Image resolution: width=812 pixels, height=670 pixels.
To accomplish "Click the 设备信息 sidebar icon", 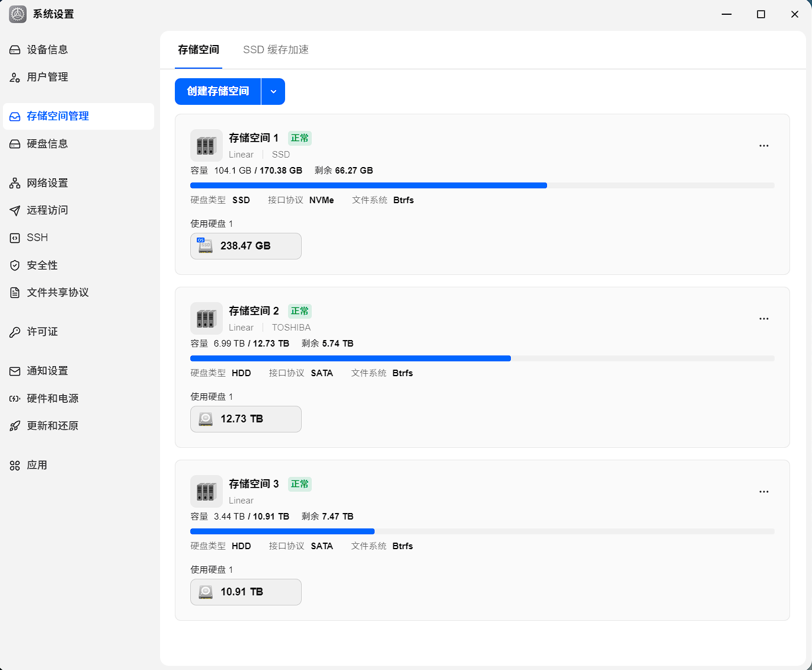I will [x=15, y=50].
